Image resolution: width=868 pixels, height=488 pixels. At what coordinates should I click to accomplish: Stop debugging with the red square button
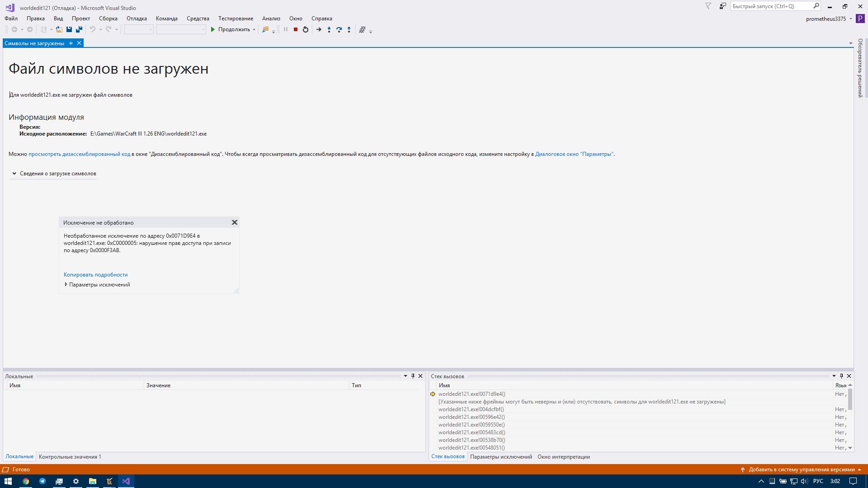point(296,29)
